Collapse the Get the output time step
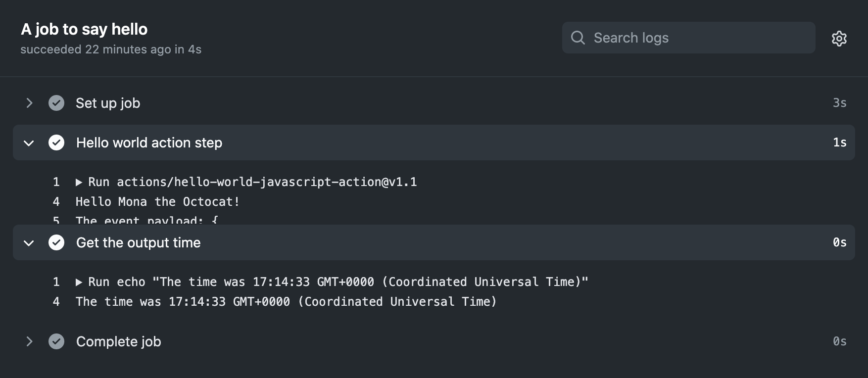Viewport: 868px width, 378px height. tap(29, 243)
